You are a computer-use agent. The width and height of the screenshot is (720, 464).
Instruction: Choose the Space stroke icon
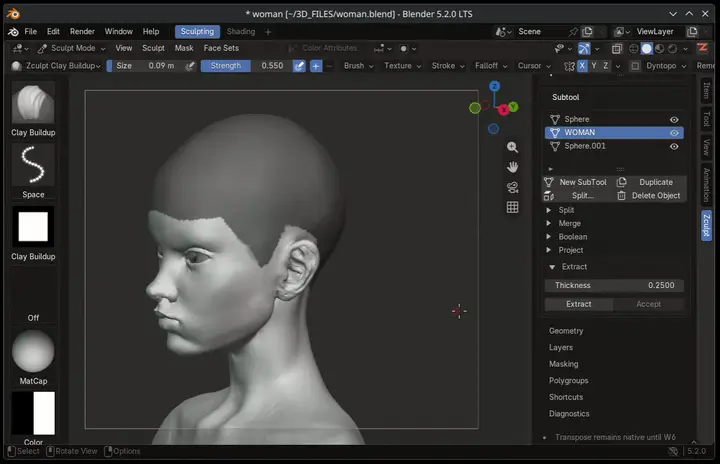33,165
